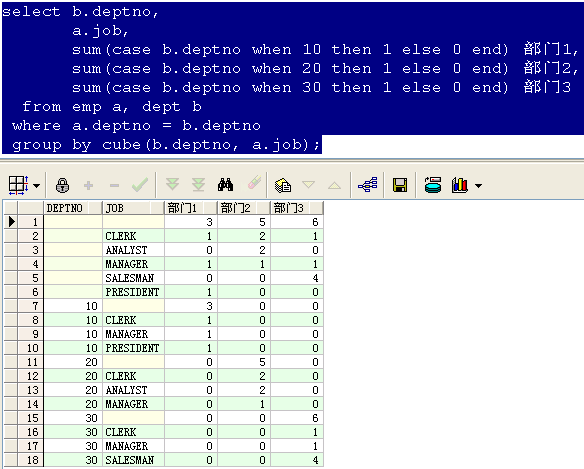
Task: Click the 部门3 value 6 in row 1
Action: tap(297, 222)
